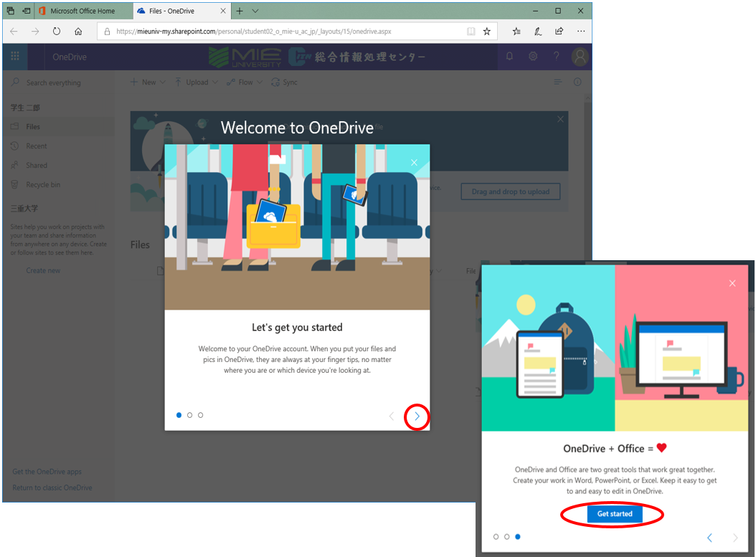This screenshot has height=557, width=756.
Task: Open the app launcher waffle icon
Action: pyautogui.click(x=15, y=57)
